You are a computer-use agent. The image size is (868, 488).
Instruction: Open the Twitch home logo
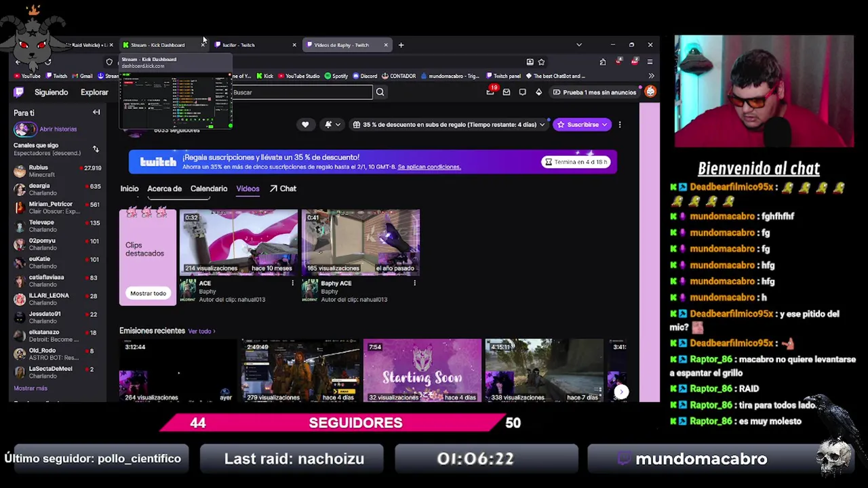[18, 92]
